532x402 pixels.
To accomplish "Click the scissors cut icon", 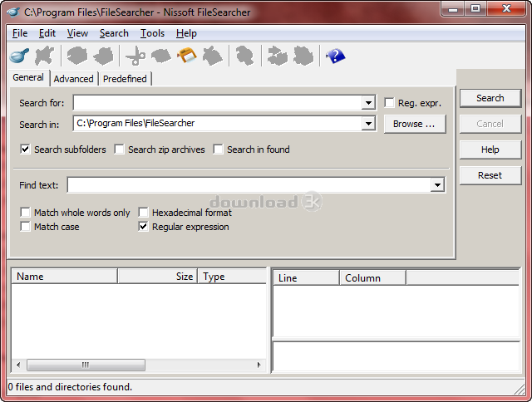I will [135, 56].
